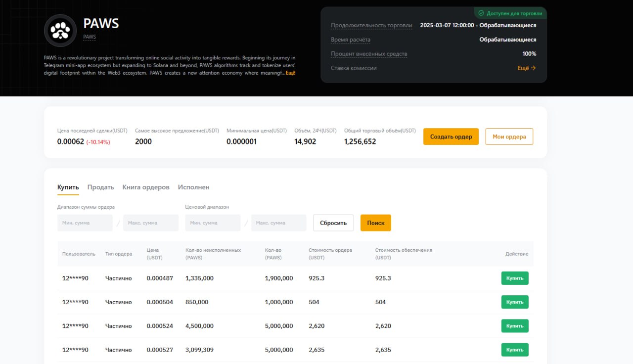Click Кол-во неисполненных column header
Image resolution: width=633 pixels, height=364 pixels.
[213, 254]
